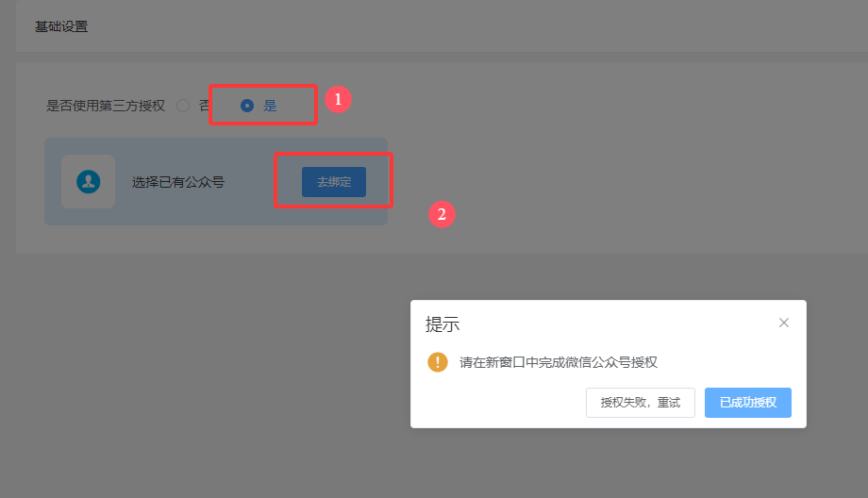Image resolution: width=868 pixels, height=498 pixels.
Task: Click the 选择已有公众号 text
Action: click(x=178, y=182)
